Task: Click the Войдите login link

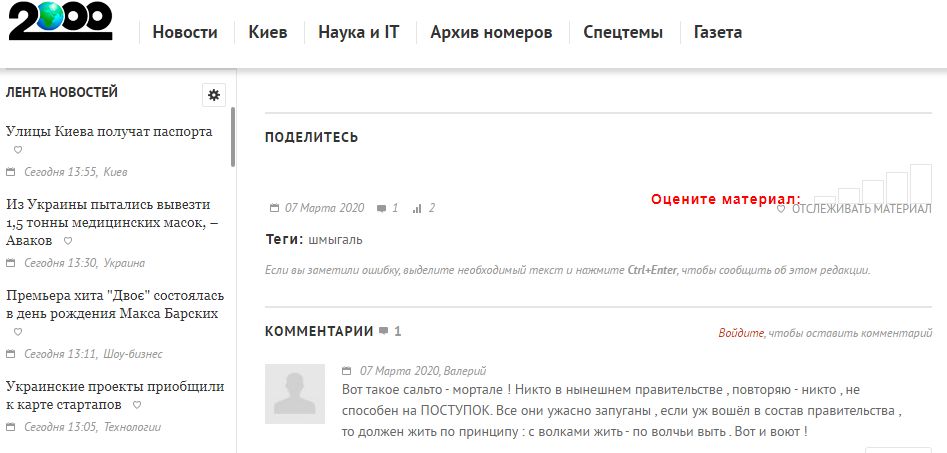Action: pos(740,333)
